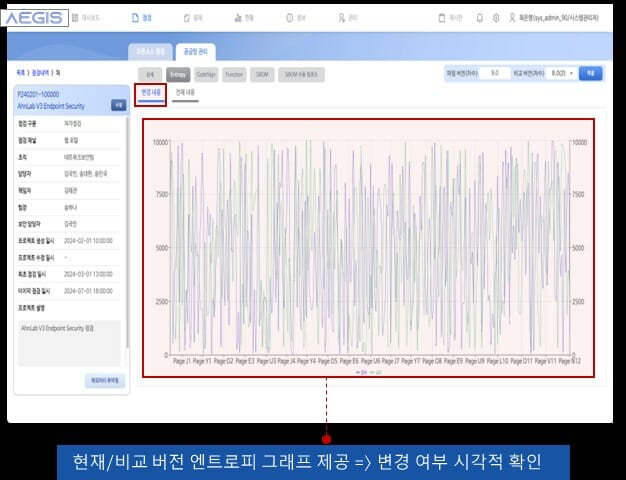Click the 파일 버전 input field showing 9.0
Viewport: 626px width, 480px height.
495,73
